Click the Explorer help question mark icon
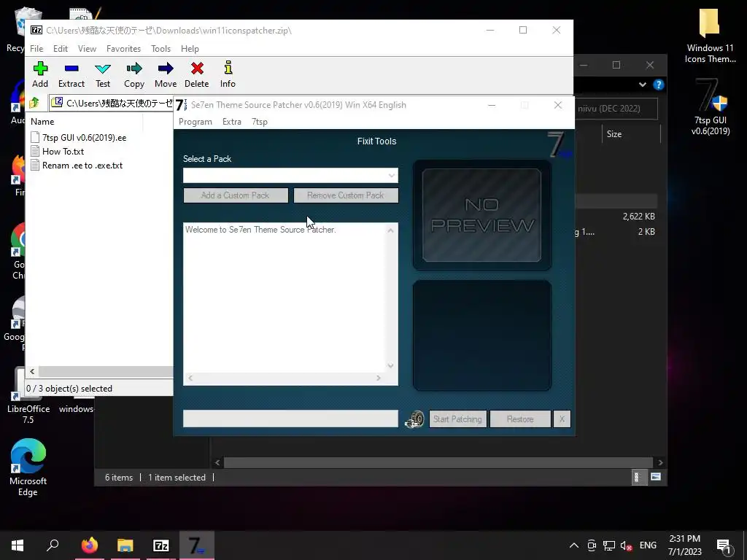 pos(659,85)
